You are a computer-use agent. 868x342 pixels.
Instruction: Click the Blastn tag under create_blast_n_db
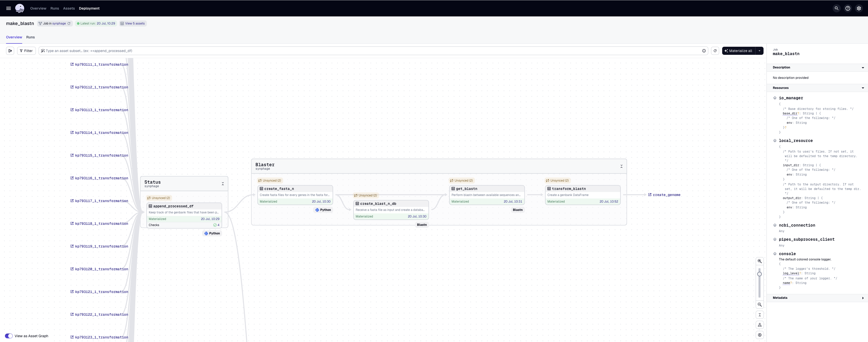(x=422, y=225)
